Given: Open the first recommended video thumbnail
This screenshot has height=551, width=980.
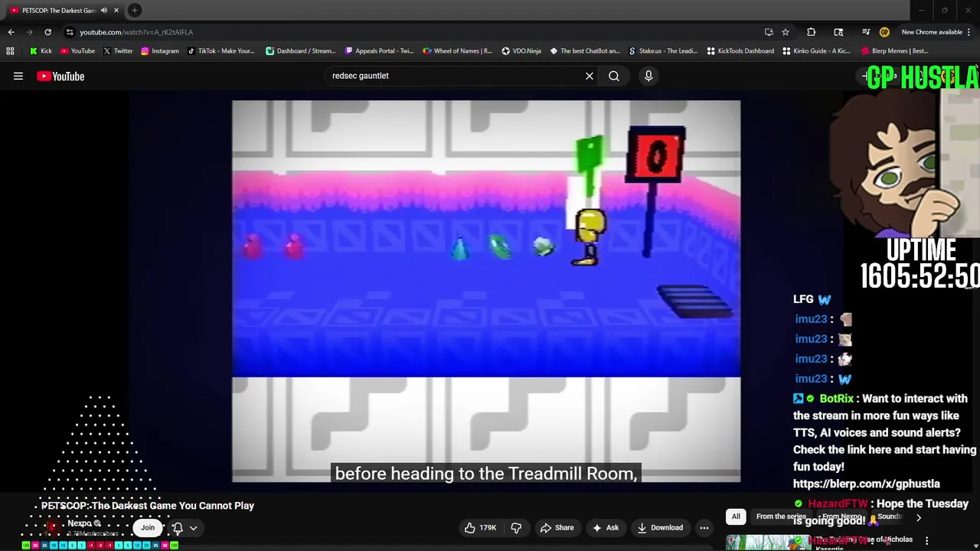Looking at the screenshot, I should pyautogui.click(x=768, y=542).
